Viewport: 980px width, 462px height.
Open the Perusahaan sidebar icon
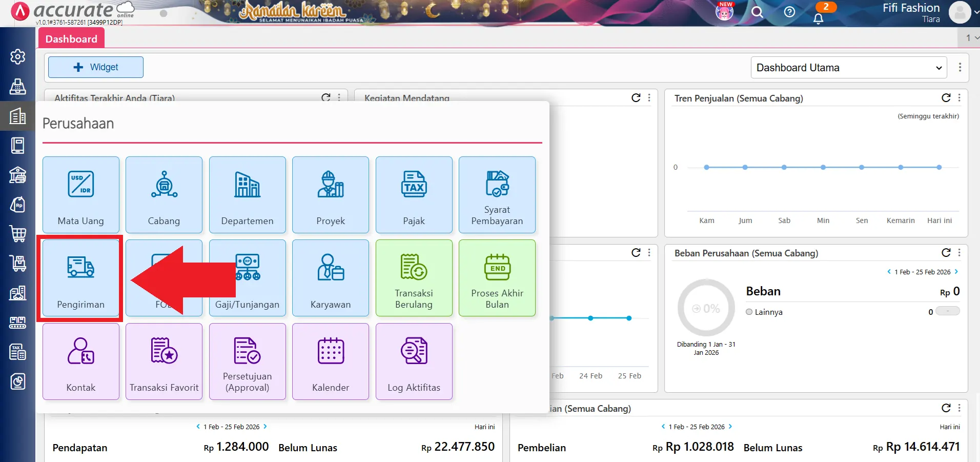tap(18, 116)
